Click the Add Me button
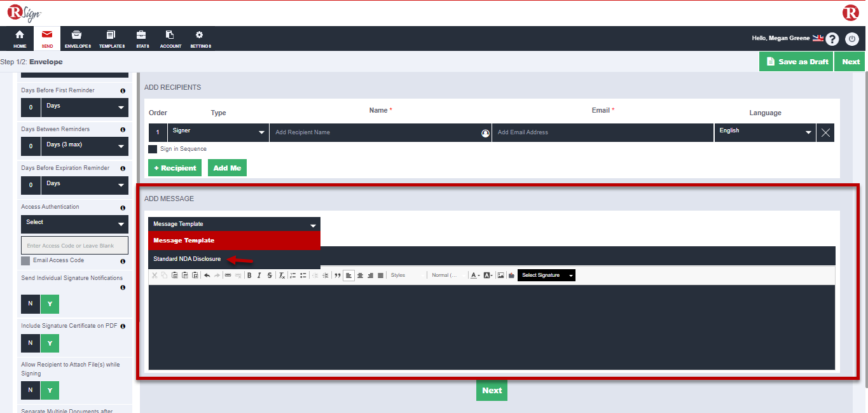 (227, 168)
